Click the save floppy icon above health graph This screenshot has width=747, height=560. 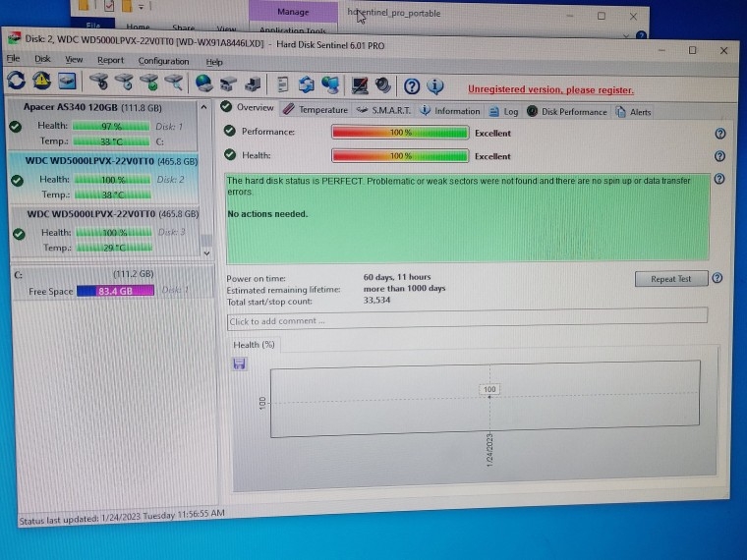[239, 364]
